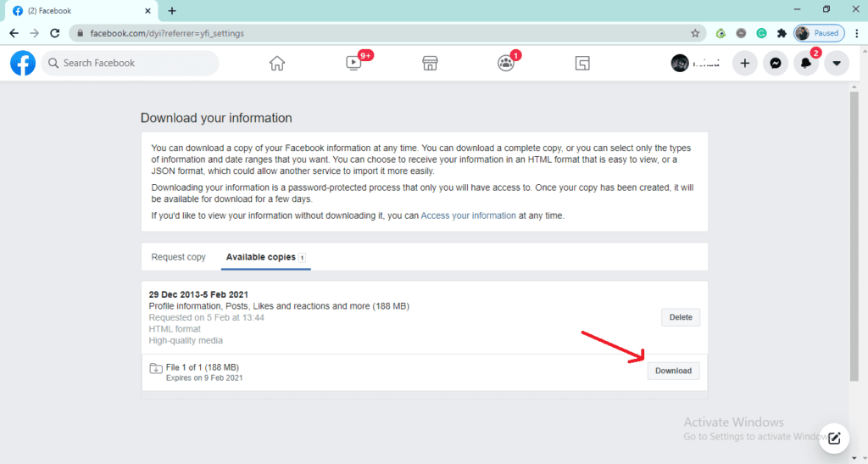Open the Notifications bell
The width and height of the screenshot is (868, 464).
pyautogui.click(x=805, y=63)
